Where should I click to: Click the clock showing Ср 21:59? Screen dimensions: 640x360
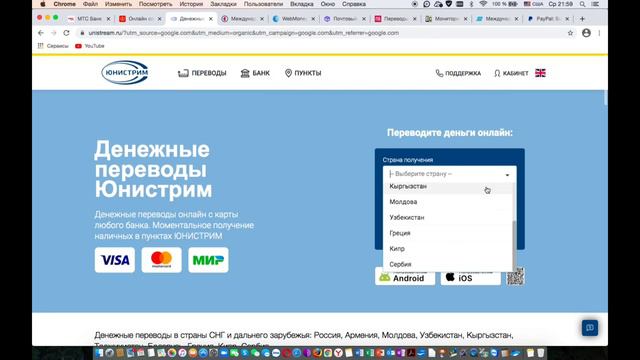tap(561, 4)
